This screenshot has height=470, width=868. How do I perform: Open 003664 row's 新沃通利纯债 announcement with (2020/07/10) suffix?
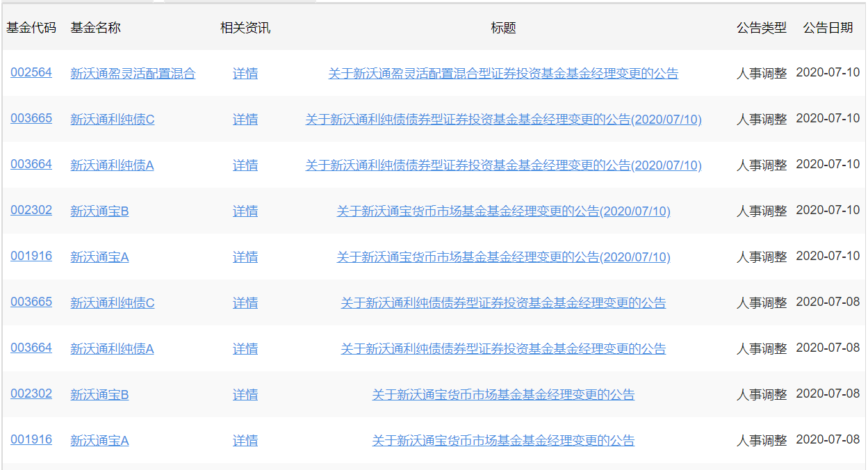(x=503, y=165)
